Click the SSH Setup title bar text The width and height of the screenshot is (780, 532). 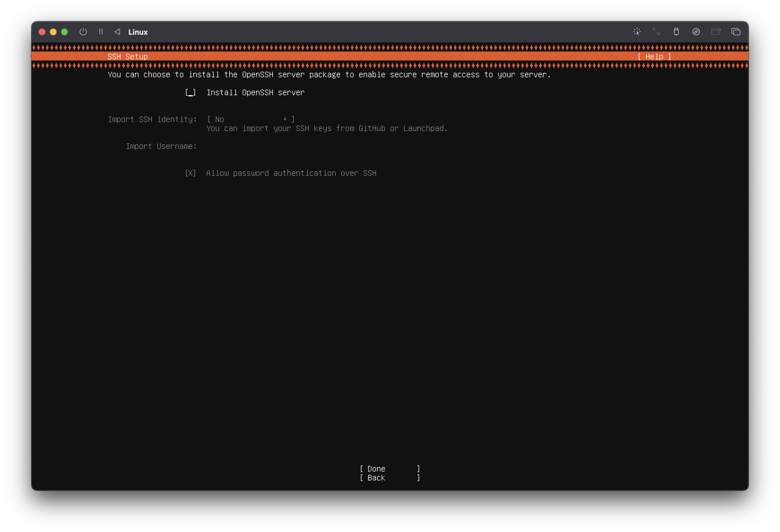click(127, 57)
